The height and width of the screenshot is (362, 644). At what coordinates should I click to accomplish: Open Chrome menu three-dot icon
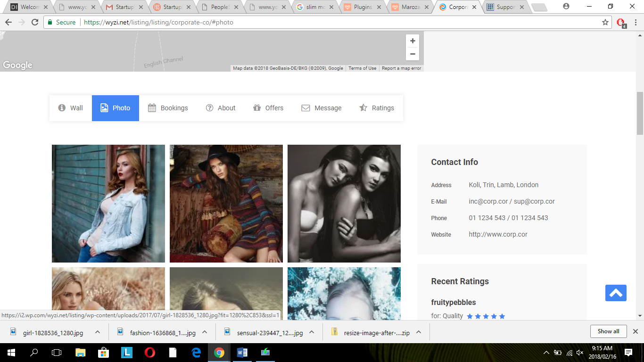(x=635, y=22)
